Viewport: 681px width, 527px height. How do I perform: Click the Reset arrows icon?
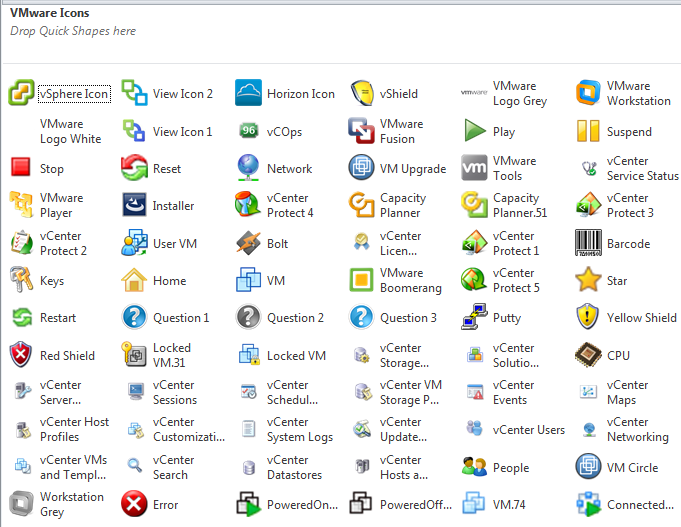134,168
